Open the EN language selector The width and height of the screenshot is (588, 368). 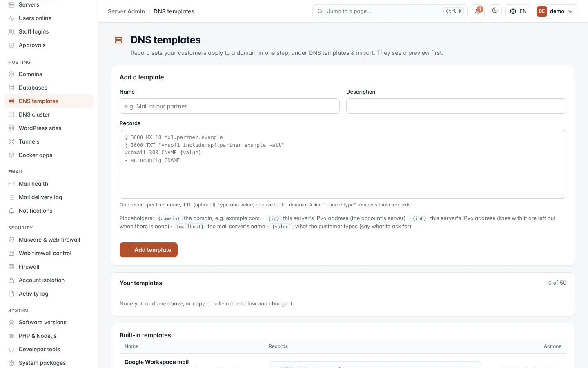pyautogui.click(x=518, y=11)
